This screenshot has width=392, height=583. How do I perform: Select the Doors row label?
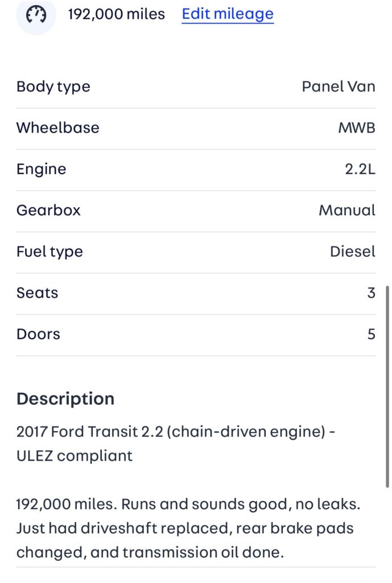coord(38,334)
